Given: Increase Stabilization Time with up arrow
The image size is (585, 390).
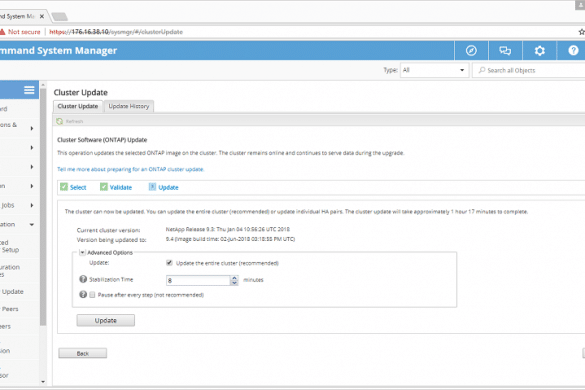Looking at the screenshot, I should [x=234, y=278].
